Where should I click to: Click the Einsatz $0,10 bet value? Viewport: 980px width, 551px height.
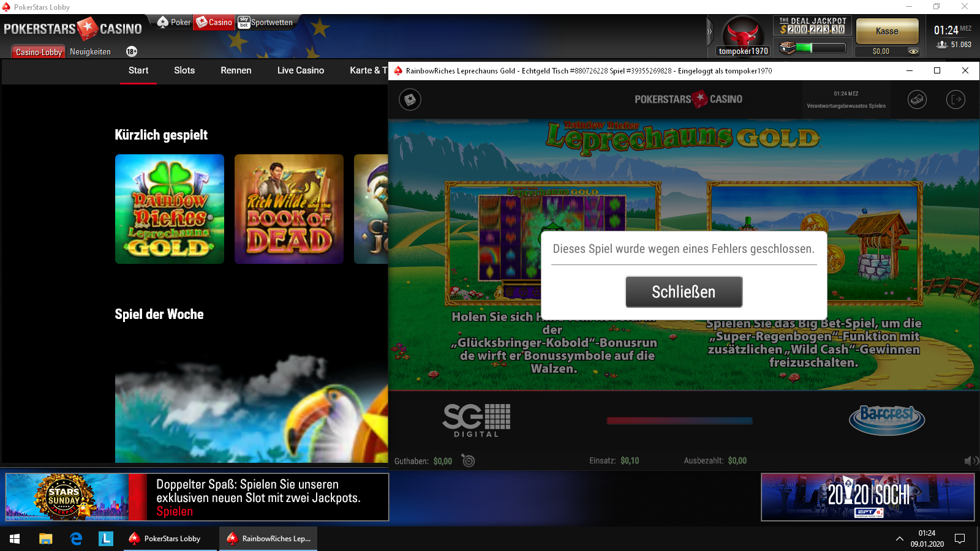[630, 460]
